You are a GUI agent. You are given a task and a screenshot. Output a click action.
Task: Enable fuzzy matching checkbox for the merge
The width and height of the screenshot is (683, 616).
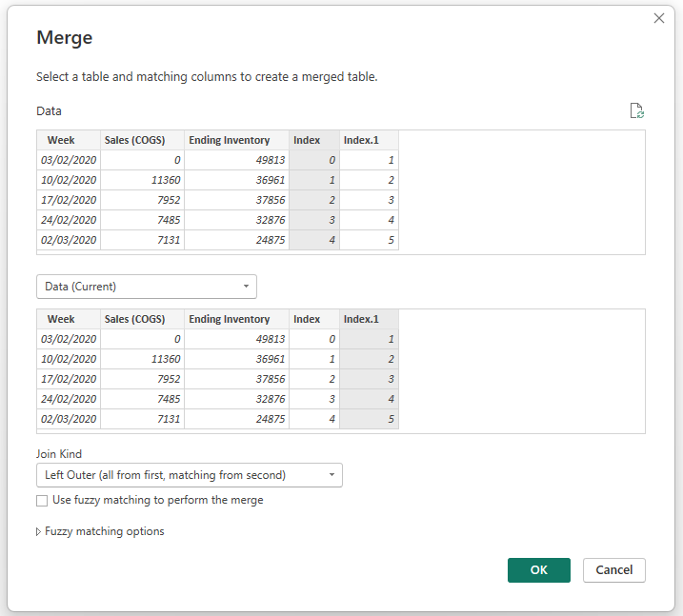[x=42, y=501]
